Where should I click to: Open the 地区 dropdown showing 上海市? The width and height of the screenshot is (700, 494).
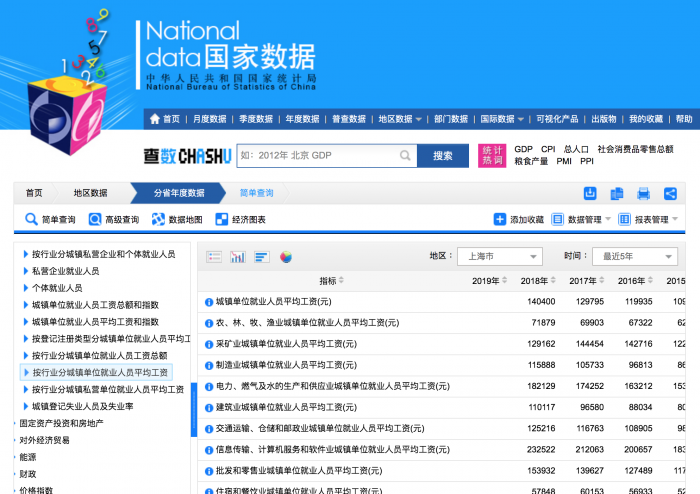499,256
